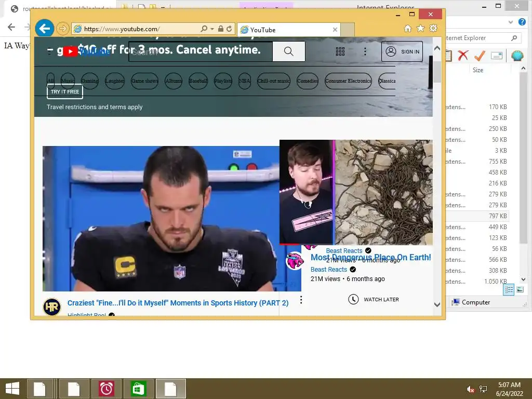Click the Highlight Reel channel avatar

click(x=52, y=307)
